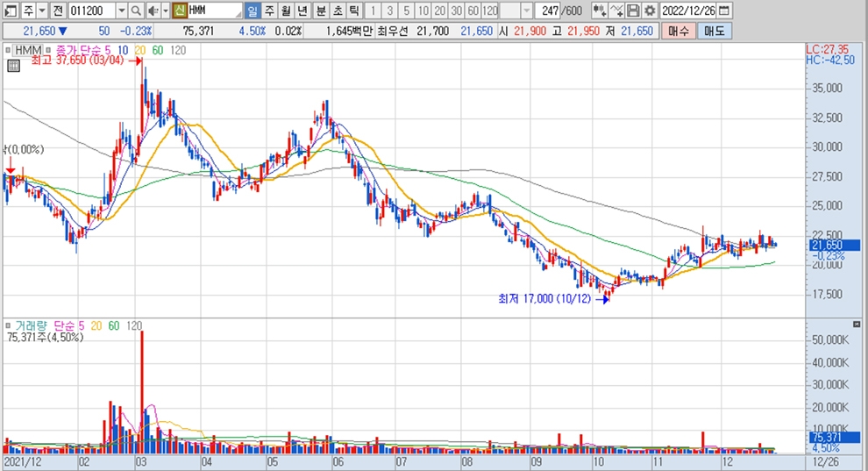Click the green 신 badge icon
The width and height of the screenshot is (868, 471).
(180, 10)
